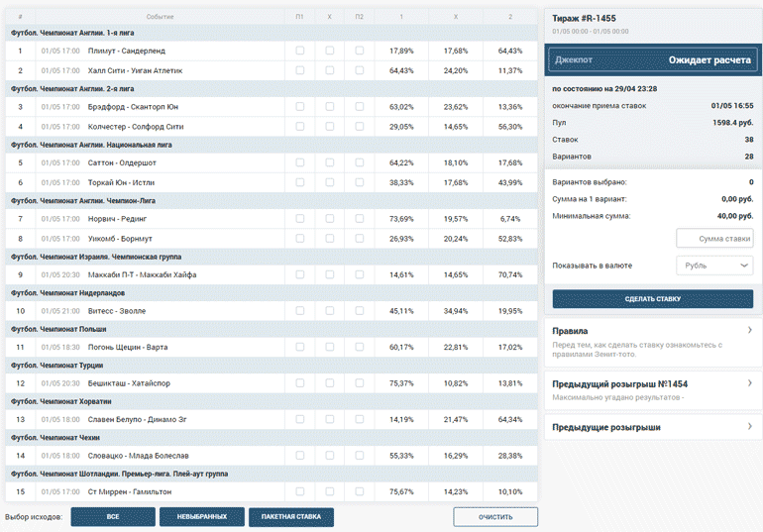Open the currency dropdown showing Рубль

[714, 266]
